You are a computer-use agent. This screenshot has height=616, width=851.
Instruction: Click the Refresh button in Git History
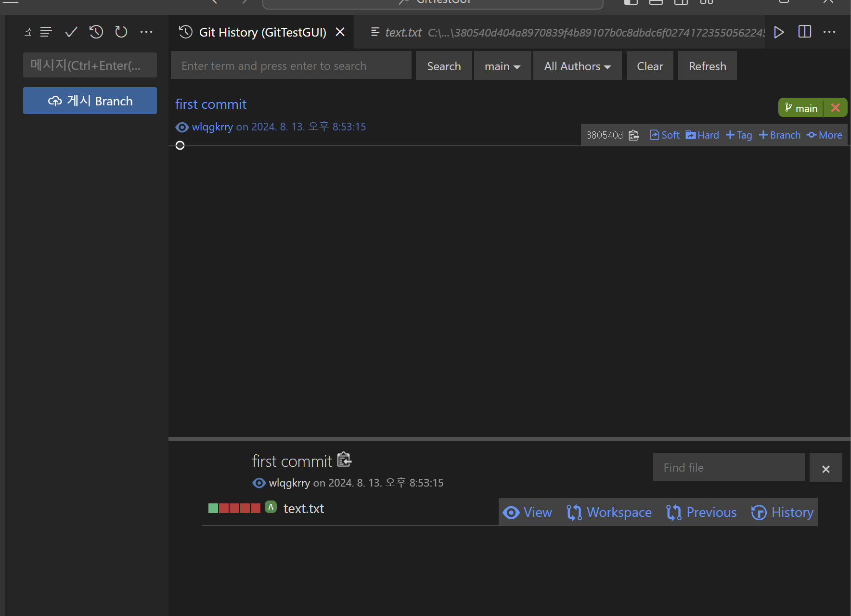click(708, 66)
